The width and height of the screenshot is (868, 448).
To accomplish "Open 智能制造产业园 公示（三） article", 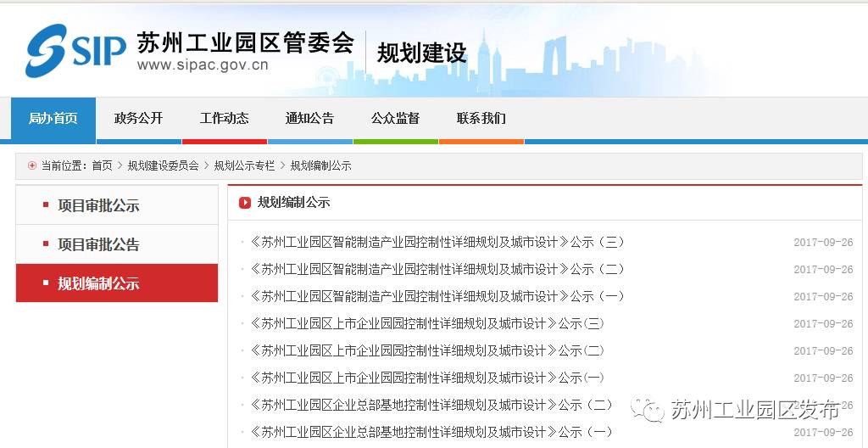I will (437, 243).
